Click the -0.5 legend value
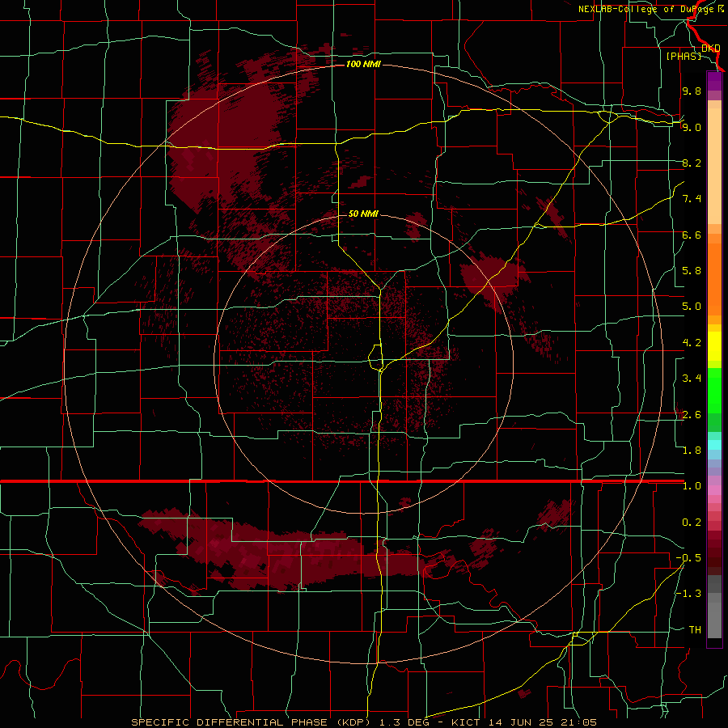This screenshot has width=728, height=728. (x=688, y=558)
